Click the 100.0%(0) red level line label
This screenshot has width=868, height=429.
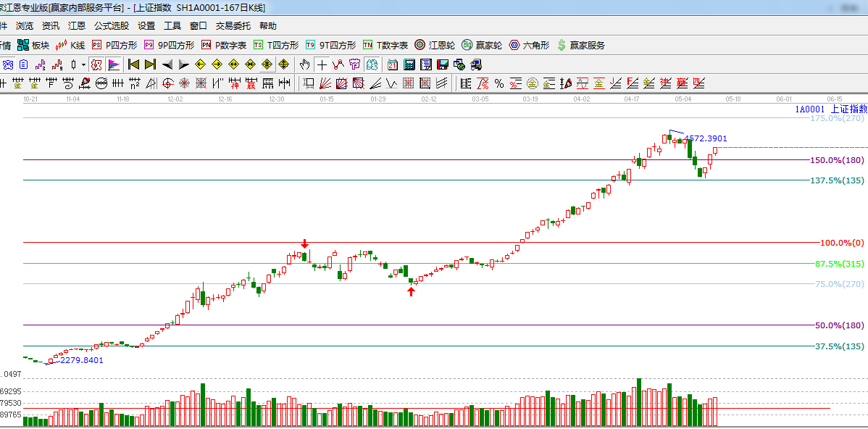(x=842, y=243)
